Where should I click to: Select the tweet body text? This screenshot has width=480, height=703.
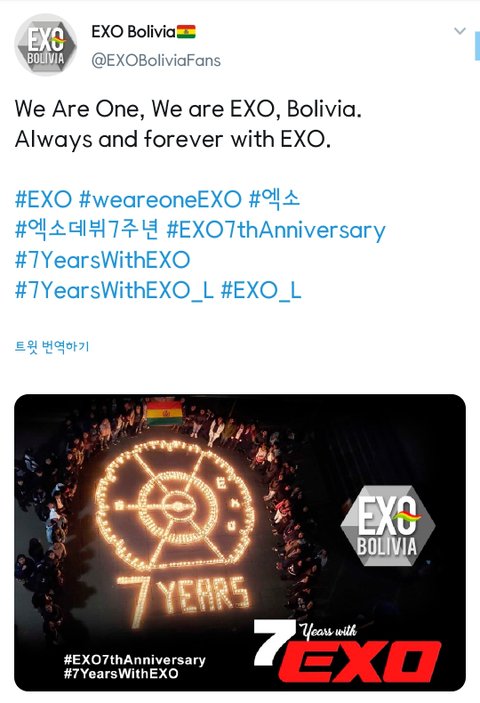(188, 124)
